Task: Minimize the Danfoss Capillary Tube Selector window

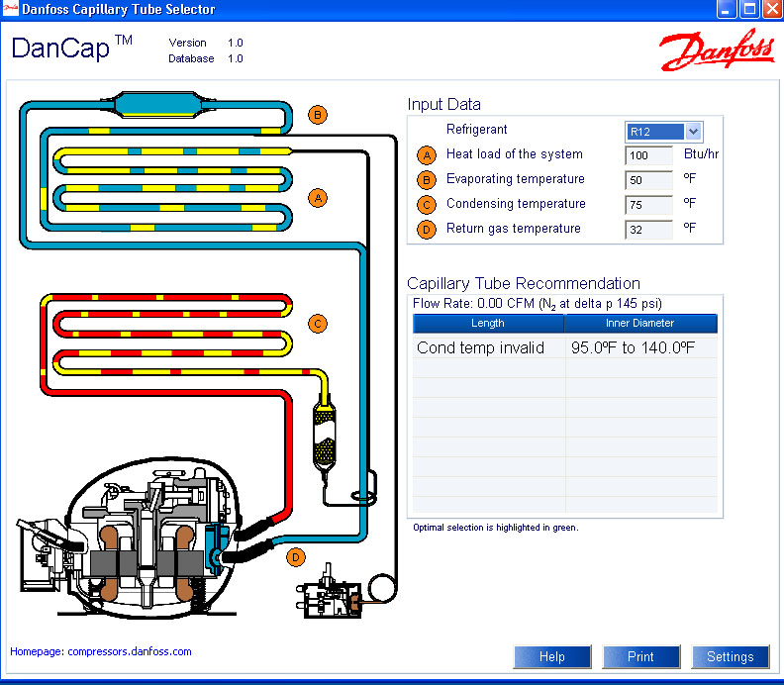Action: click(726, 9)
